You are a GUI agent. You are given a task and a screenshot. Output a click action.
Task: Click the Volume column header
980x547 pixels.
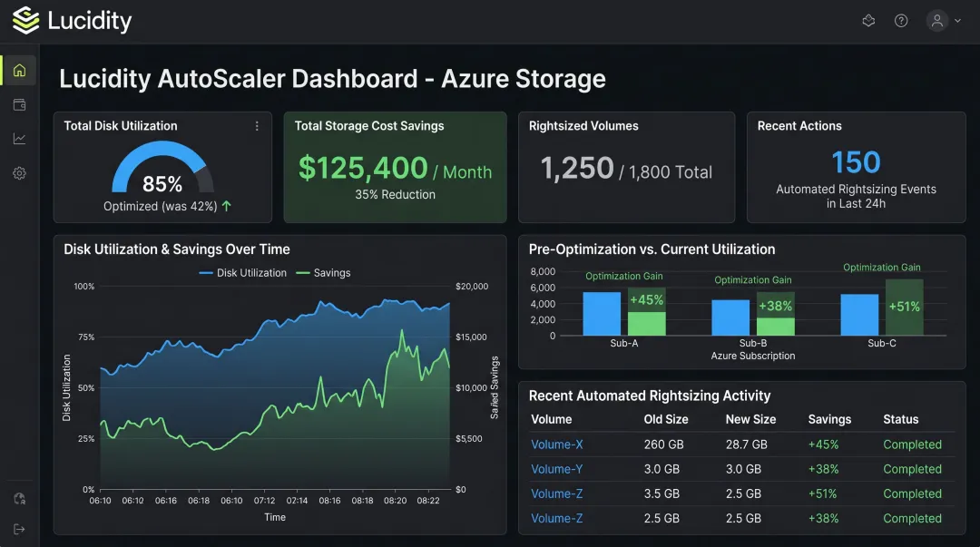coord(552,419)
